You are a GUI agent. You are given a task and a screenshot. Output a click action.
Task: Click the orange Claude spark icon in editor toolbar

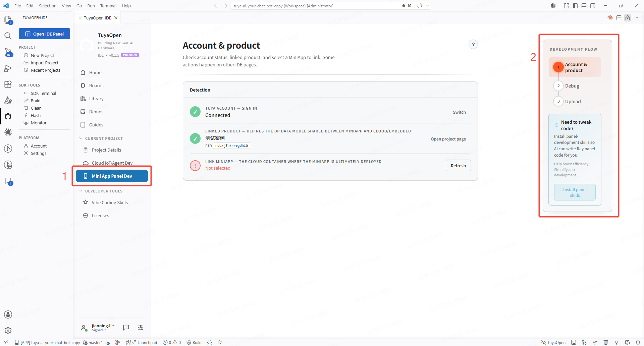pos(610,18)
